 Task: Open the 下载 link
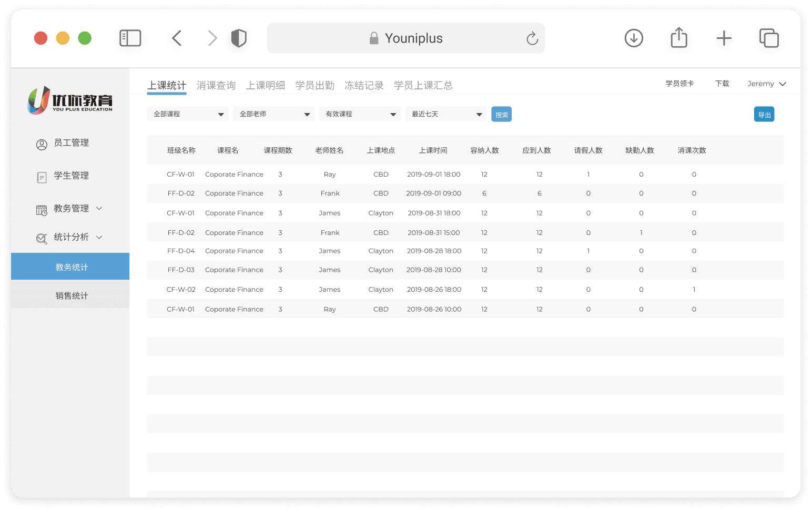(x=722, y=84)
